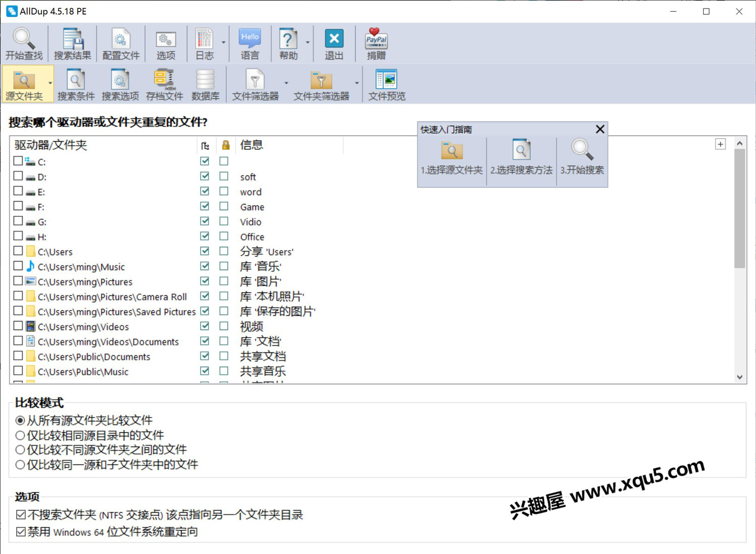Click the subfolder column header icon

pyautogui.click(x=205, y=146)
